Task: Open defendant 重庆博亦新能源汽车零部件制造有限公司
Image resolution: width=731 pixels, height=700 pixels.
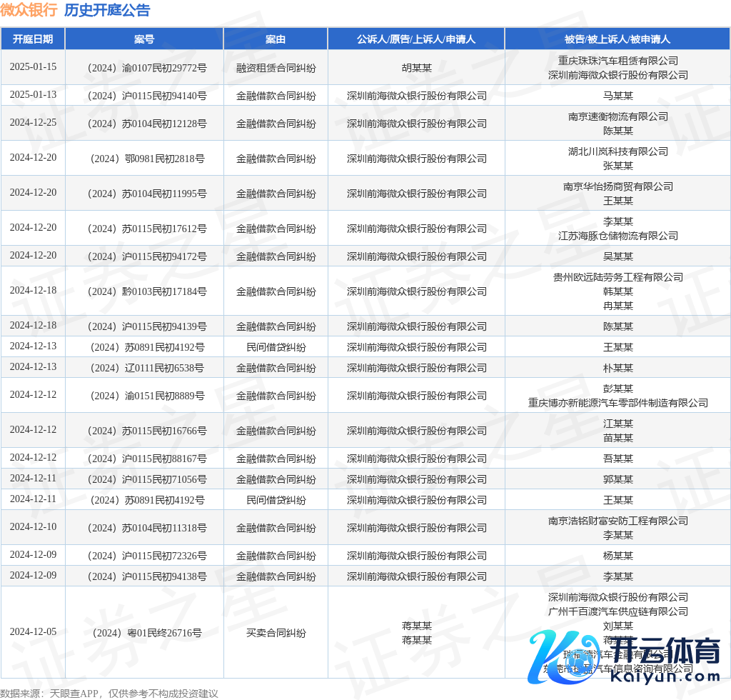Action: 617,403
